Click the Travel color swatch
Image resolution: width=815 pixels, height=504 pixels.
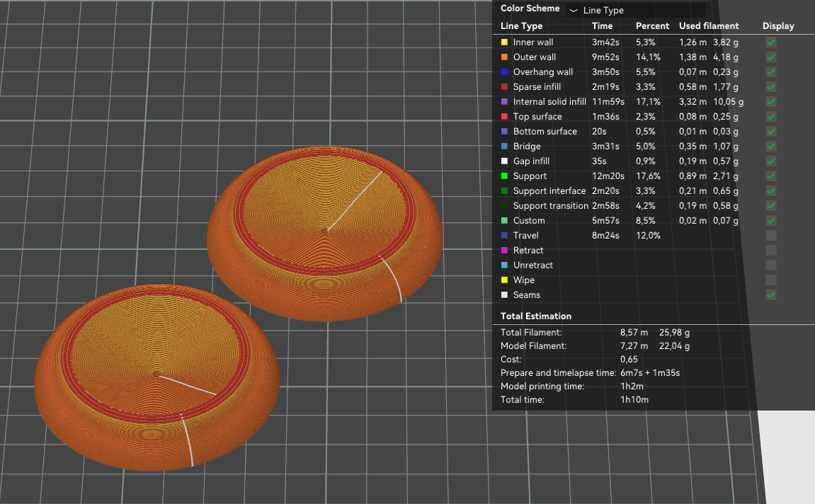pos(504,236)
